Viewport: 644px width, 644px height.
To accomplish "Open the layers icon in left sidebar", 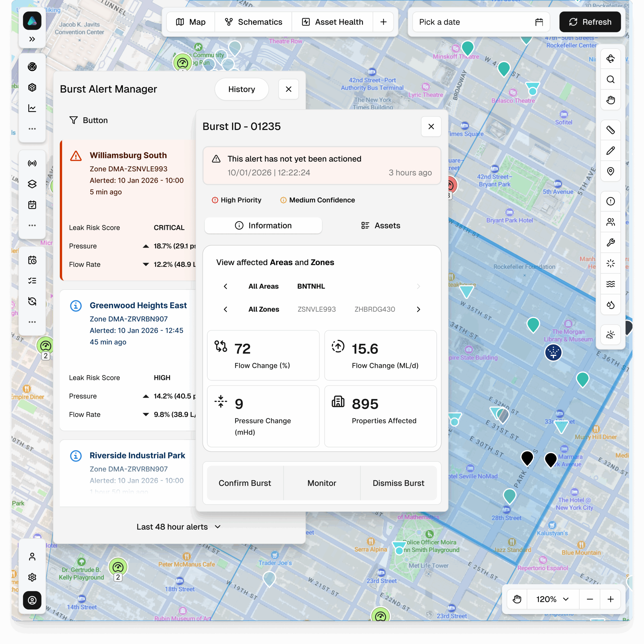I will tap(32, 184).
